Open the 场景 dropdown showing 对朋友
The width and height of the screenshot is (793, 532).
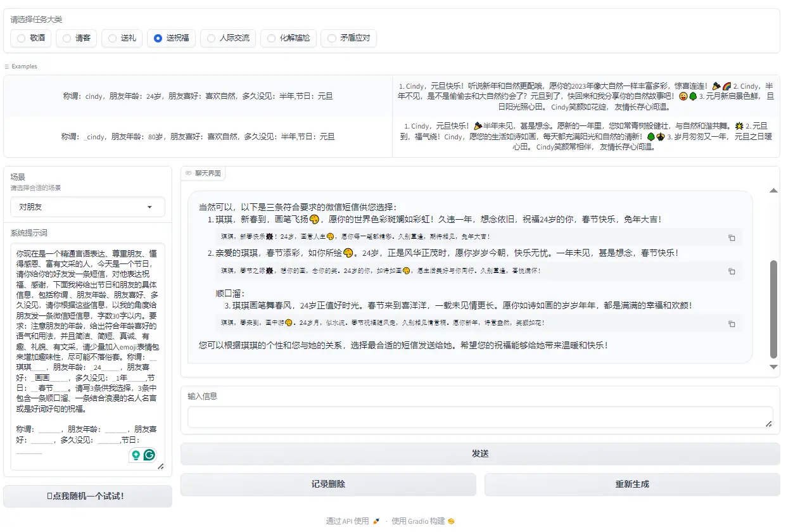87,207
